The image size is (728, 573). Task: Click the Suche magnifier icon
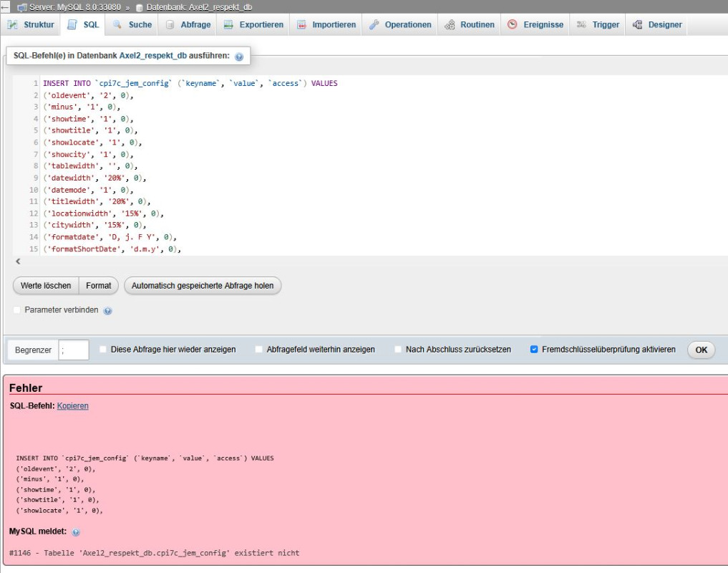tap(118, 24)
